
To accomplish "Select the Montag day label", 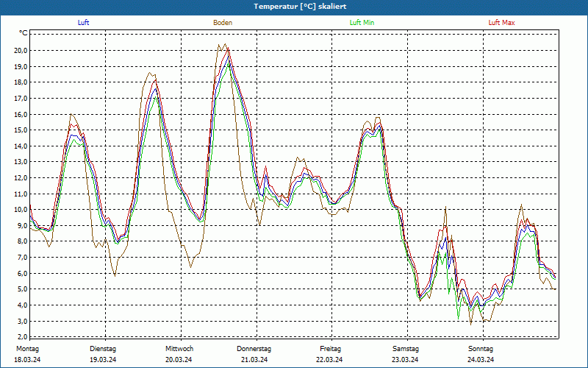I will pyautogui.click(x=27, y=349).
